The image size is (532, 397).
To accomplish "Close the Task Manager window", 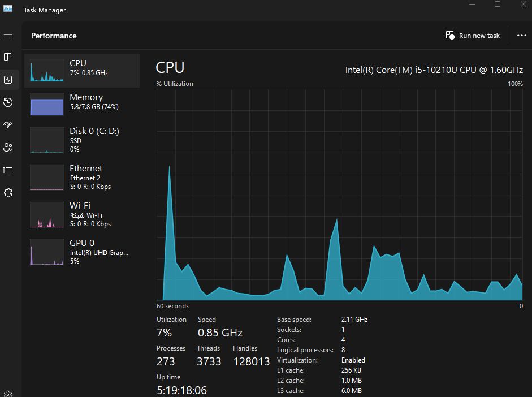I will pyautogui.click(x=523, y=4).
